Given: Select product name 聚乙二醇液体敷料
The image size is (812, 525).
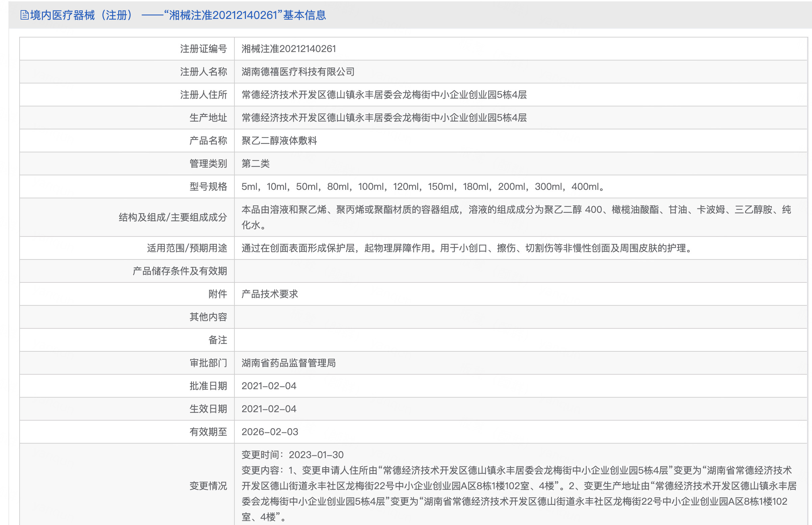Looking at the screenshot, I should tap(279, 141).
